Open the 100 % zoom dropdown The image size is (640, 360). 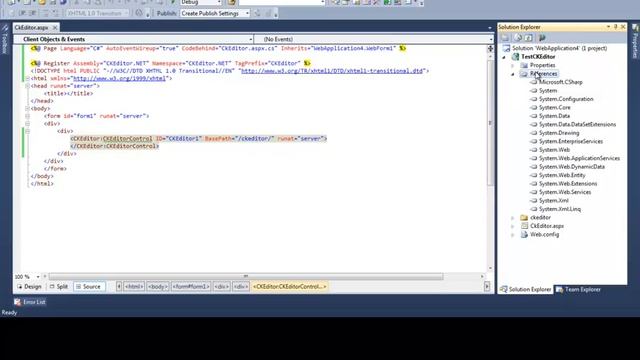click(38, 277)
